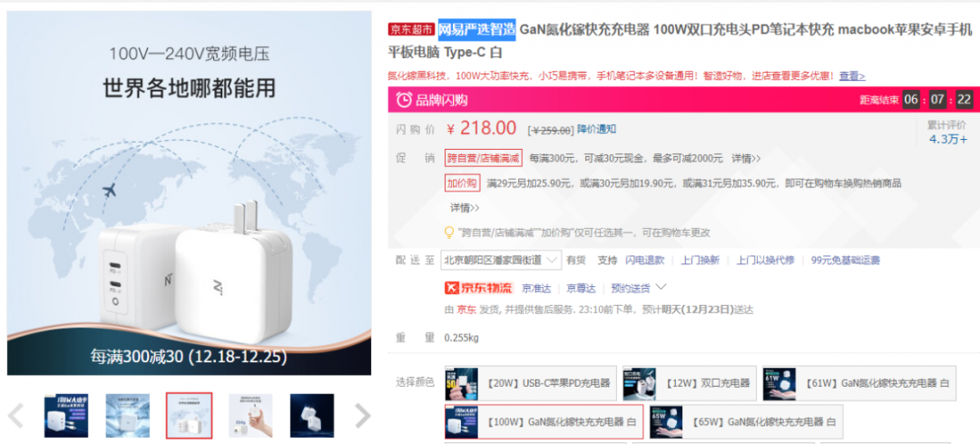
Task: Click the 跨自营/店铺满减 promotion tag
Action: pos(483,158)
